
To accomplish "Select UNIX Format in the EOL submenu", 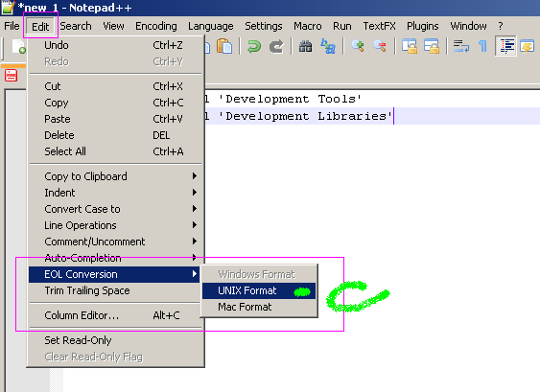I will pyautogui.click(x=259, y=290).
